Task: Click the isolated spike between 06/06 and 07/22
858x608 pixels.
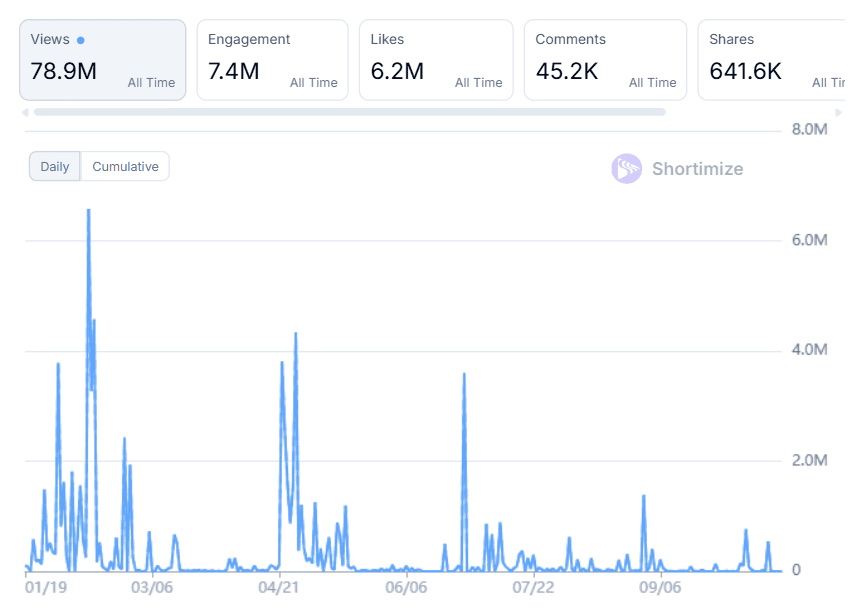Action: pyautogui.click(x=464, y=375)
